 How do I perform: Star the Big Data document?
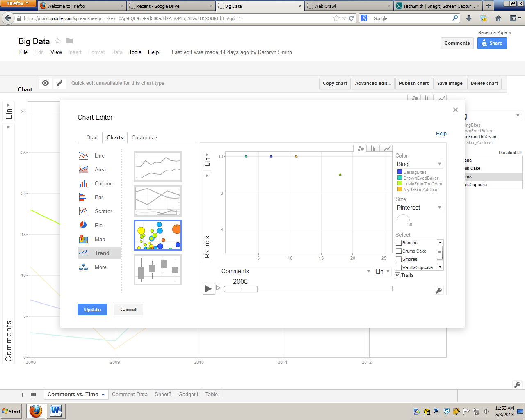point(58,41)
